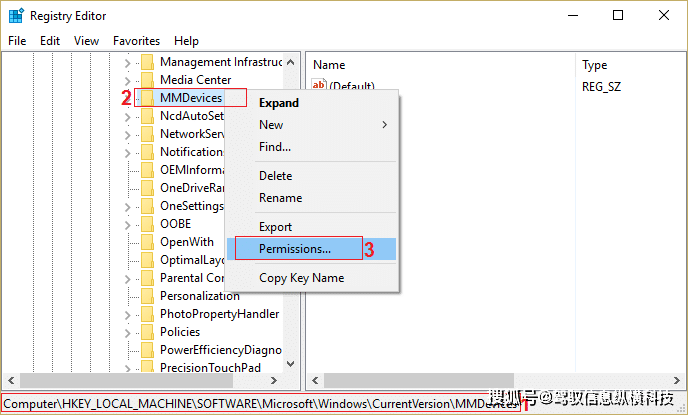The width and height of the screenshot is (688, 415).
Task: Click the PrecisionTouchPad folder icon
Action: 147,368
